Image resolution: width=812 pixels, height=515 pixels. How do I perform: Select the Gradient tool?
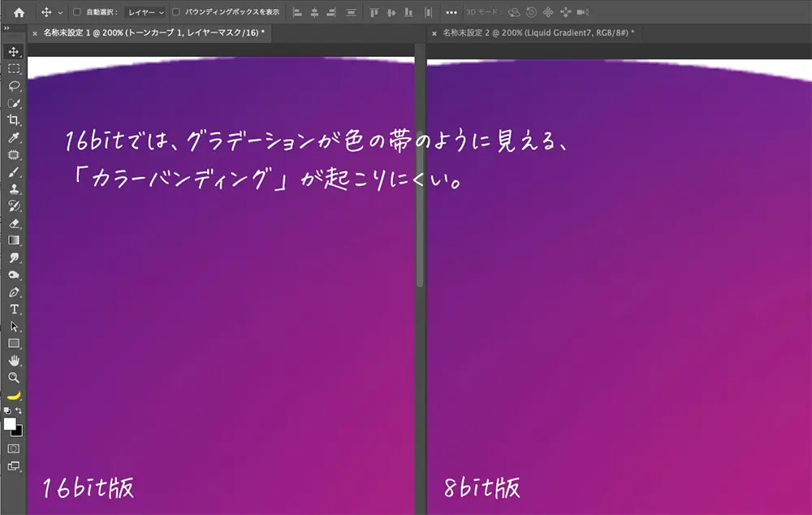14,240
